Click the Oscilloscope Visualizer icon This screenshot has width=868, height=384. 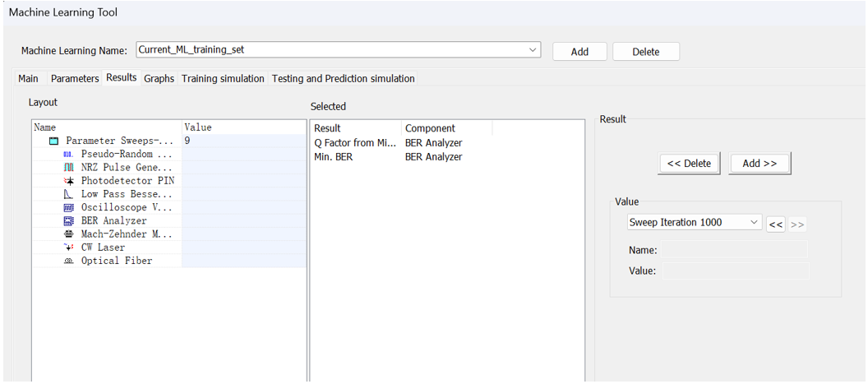[68, 207]
